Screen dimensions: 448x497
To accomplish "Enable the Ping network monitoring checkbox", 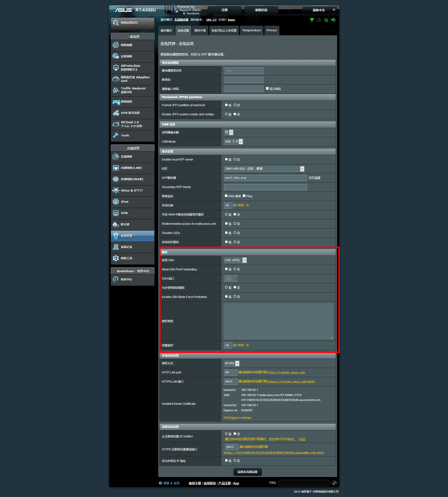I will (x=244, y=196).
